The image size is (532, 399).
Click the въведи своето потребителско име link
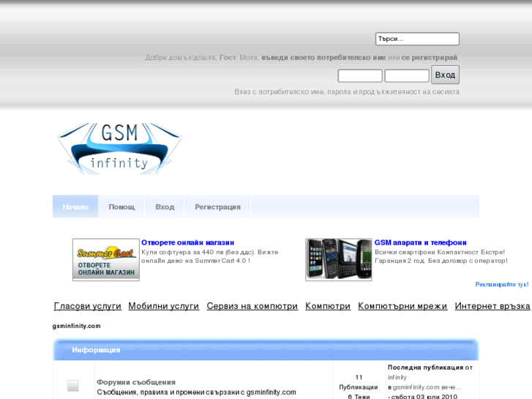[323, 57]
